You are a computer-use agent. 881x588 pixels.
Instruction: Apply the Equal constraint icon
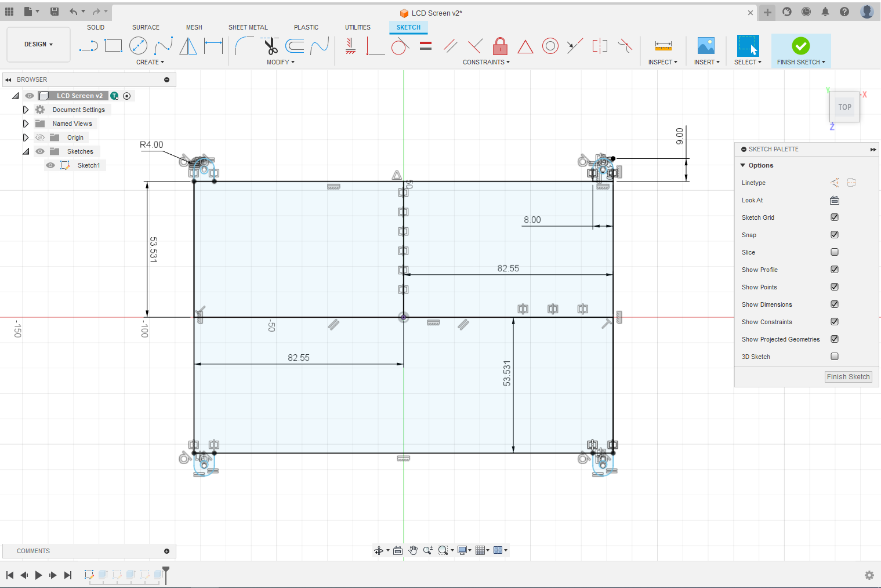426,46
